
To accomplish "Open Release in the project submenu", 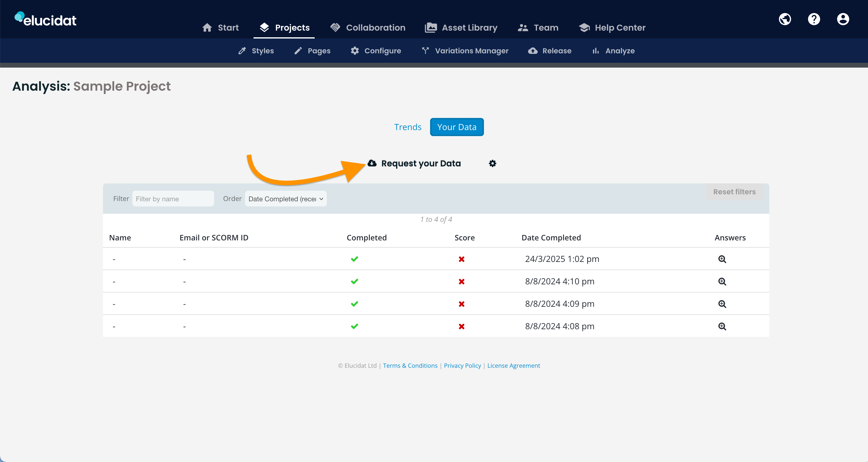I will (x=550, y=51).
